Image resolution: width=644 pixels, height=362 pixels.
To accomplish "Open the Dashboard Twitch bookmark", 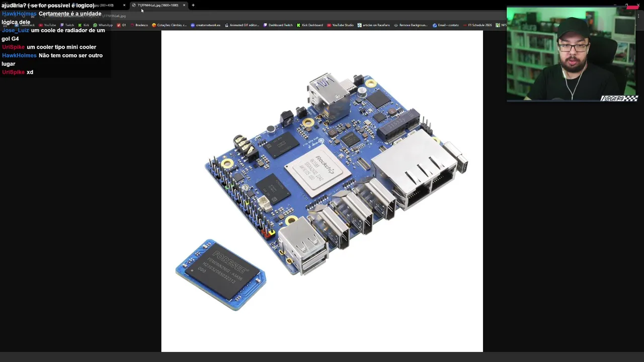I will 278,25.
